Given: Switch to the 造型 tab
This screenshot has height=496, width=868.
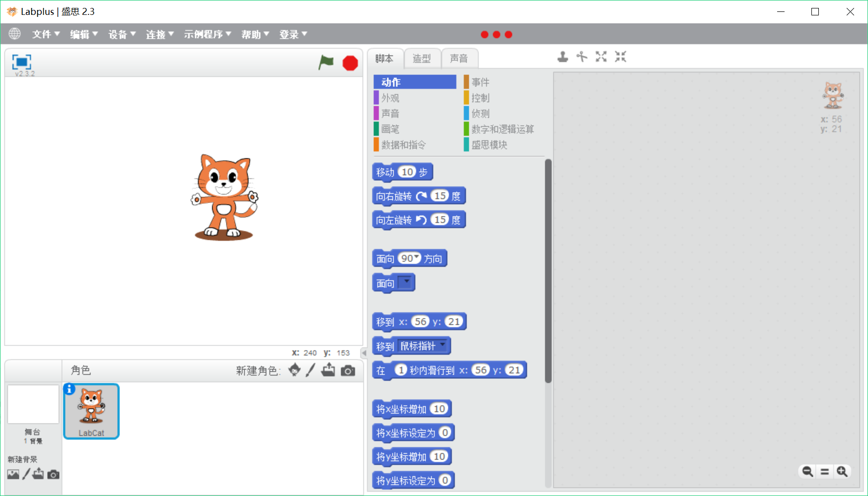Looking at the screenshot, I should [422, 59].
